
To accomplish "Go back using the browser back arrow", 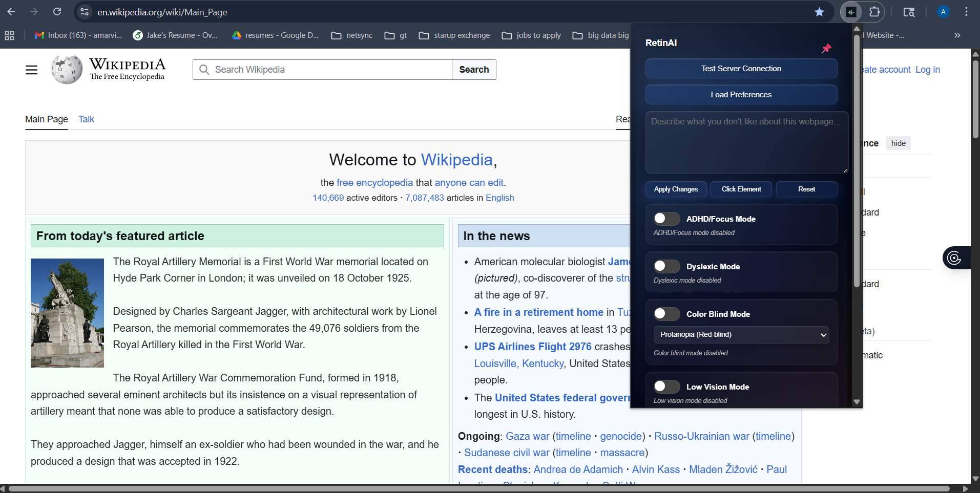I will coord(11,12).
